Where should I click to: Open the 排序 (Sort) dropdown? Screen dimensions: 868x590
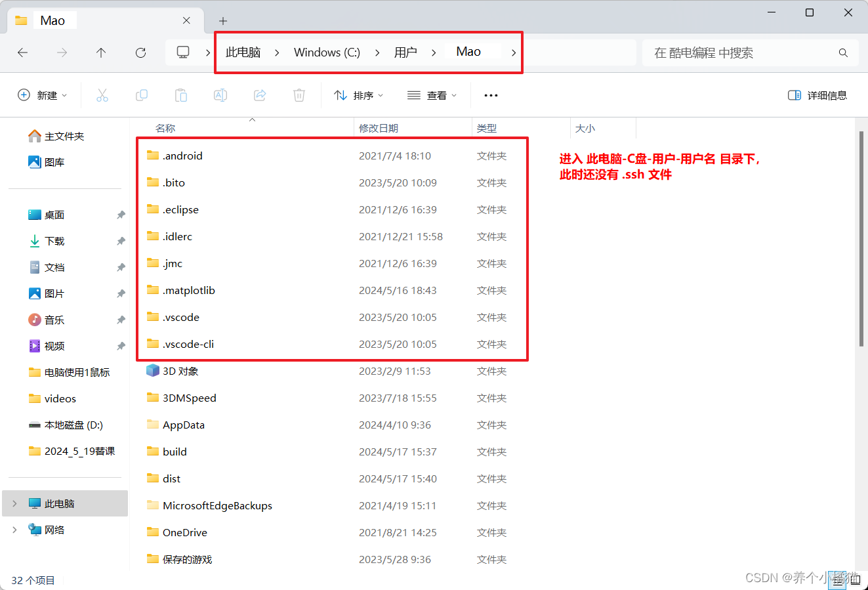358,95
